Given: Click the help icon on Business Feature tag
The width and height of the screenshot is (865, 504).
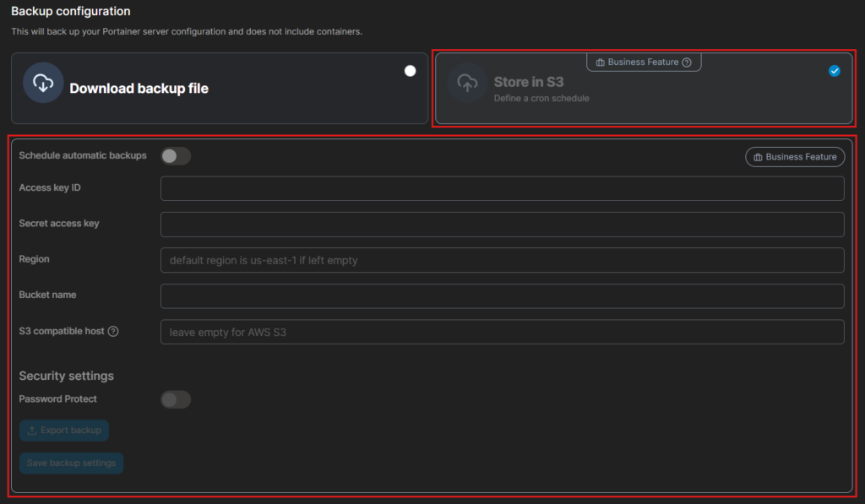Looking at the screenshot, I should tap(687, 62).
